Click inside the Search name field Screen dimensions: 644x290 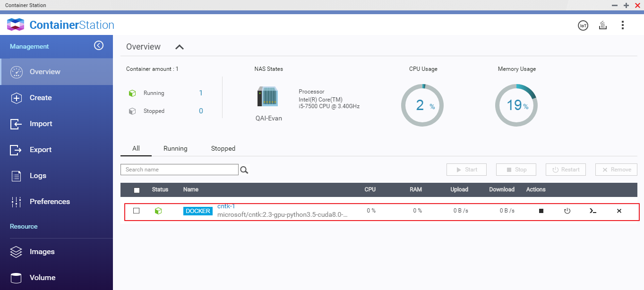pos(180,169)
